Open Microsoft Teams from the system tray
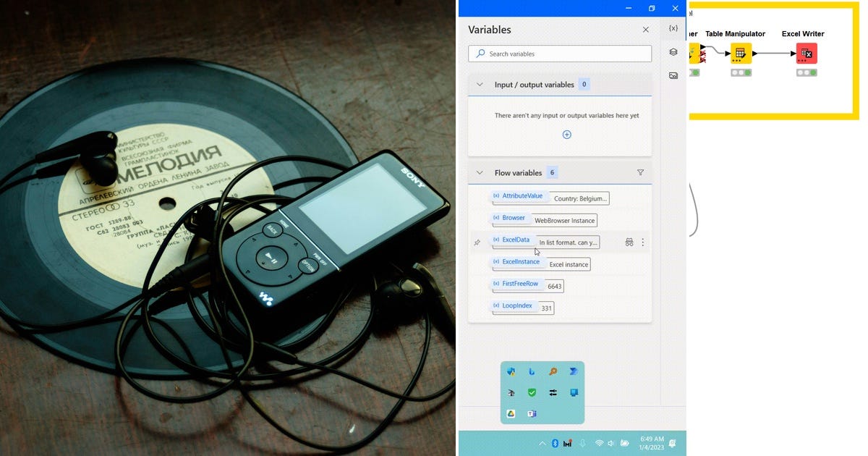The height and width of the screenshot is (456, 868). click(533, 413)
